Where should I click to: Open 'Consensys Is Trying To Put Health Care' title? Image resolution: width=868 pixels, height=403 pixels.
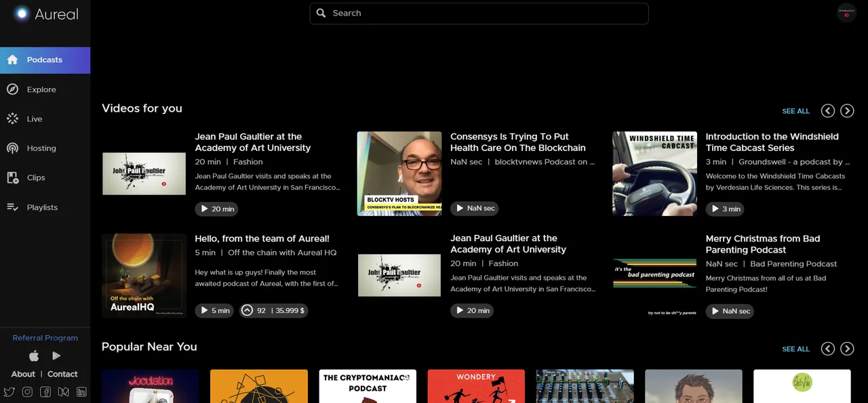click(x=518, y=142)
